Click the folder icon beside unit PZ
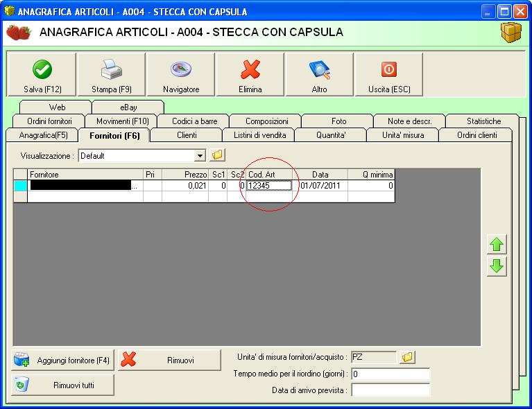The image size is (532, 409). (x=407, y=357)
